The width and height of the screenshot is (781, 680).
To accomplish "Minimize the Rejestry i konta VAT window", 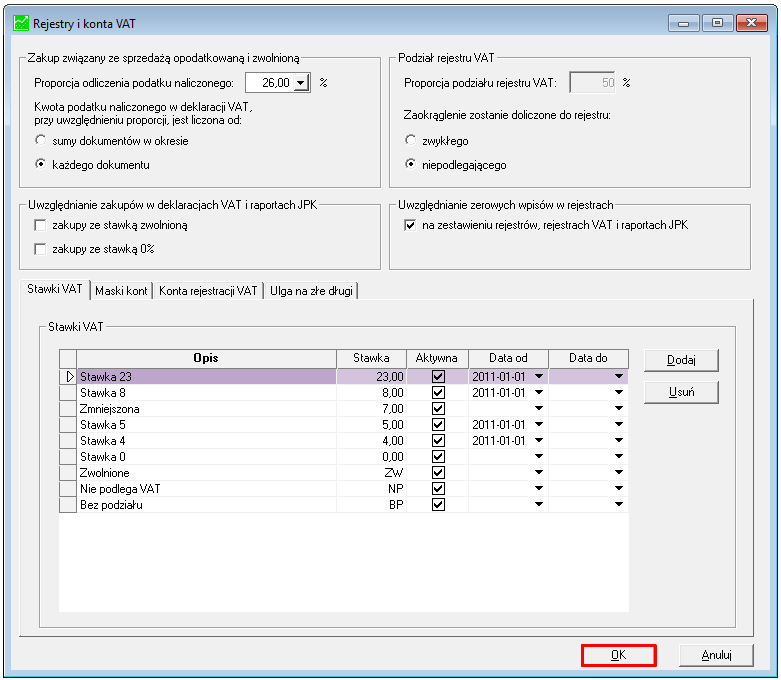I will tap(683, 23).
